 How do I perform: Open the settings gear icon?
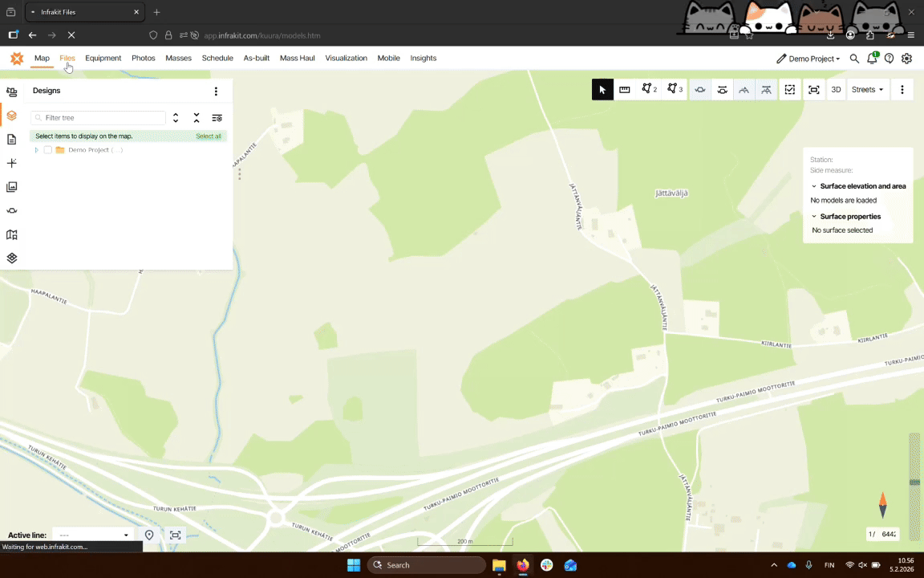[x=906, y=59]
